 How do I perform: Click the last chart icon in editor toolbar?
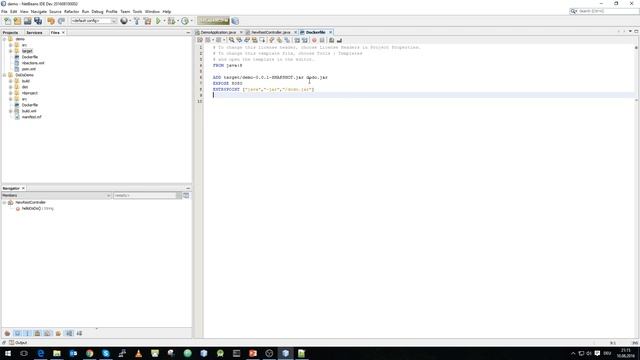point(339,40)
